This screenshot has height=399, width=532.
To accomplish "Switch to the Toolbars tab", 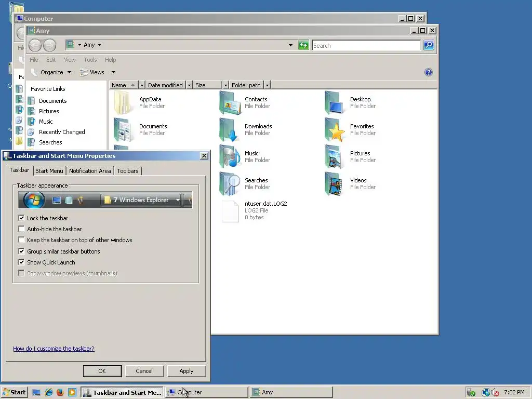I will [x=128, y=171].
